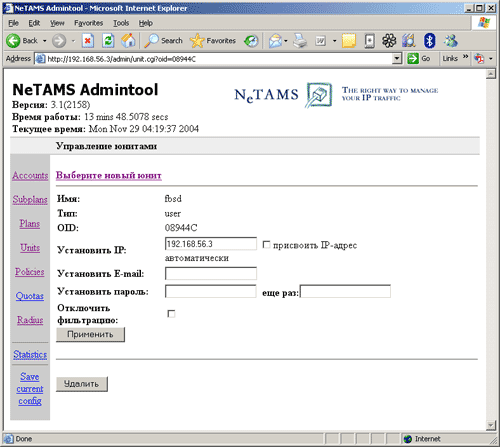Click the Применить button

click(90, 334)
